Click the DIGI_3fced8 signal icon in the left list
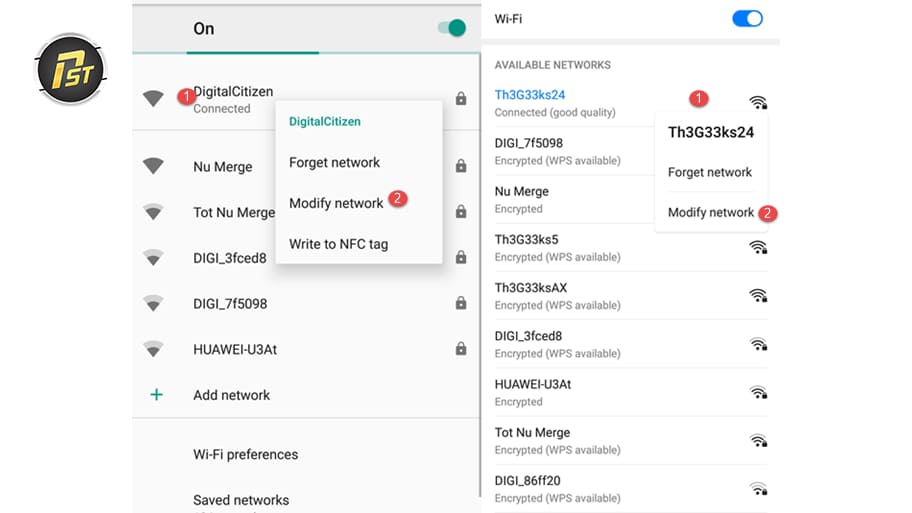The height and width of the screenshot is (513, 912). (153, 257)
